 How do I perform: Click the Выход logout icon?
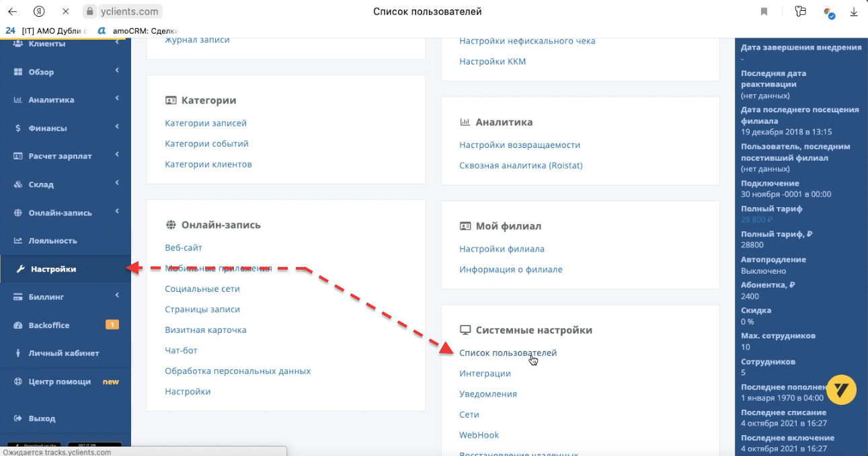[18, 418]
